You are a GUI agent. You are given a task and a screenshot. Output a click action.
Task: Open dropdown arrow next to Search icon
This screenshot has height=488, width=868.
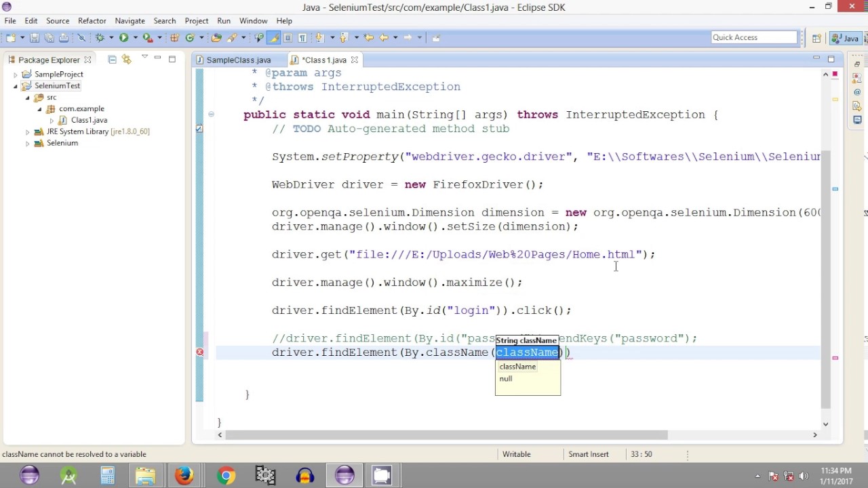click(x=243, y=38)
